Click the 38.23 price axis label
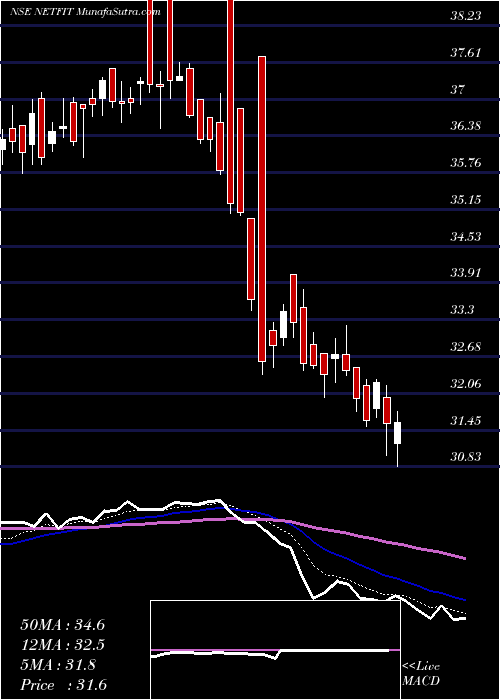This screenshot has width=500, height=700. pyautogui.click(x=466, y=16)
